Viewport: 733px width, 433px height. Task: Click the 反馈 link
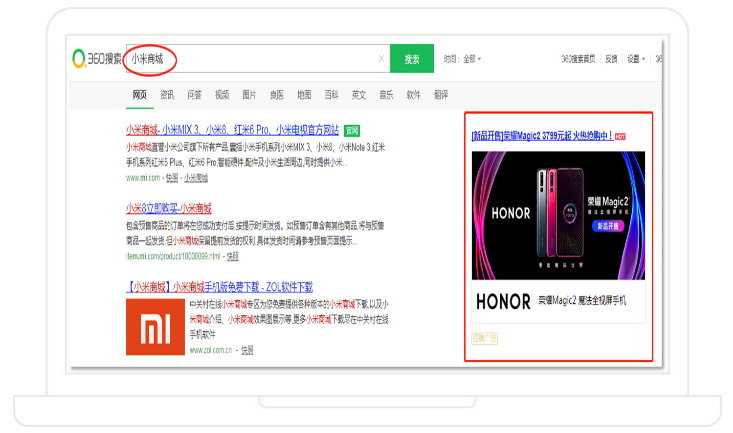pos(611,59)
